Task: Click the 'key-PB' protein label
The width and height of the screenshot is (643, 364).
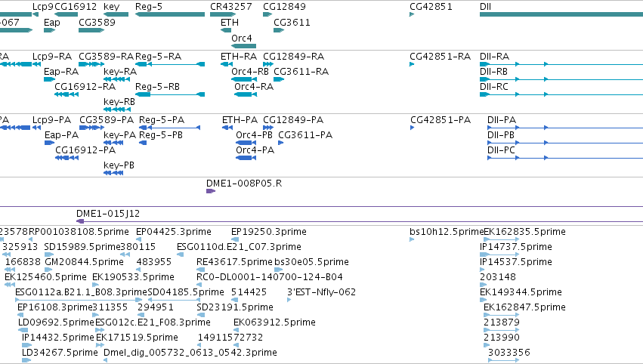Action: click(x=119, y=165)
